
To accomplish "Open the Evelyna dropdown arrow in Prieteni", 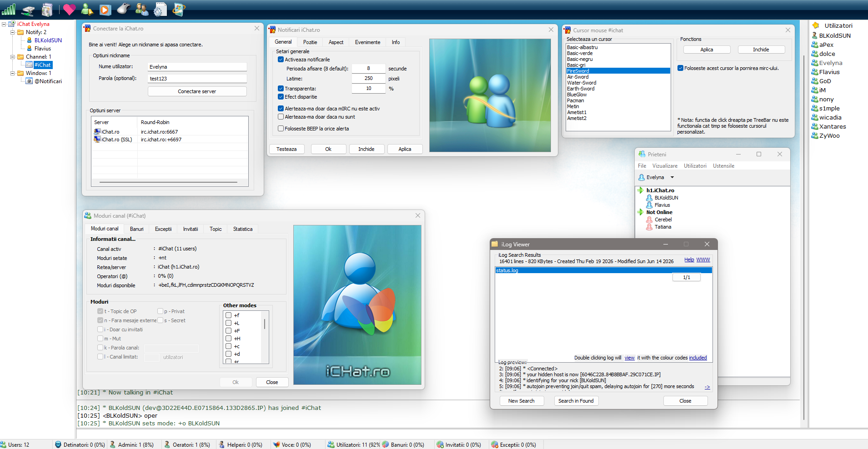I will point(672,177).
